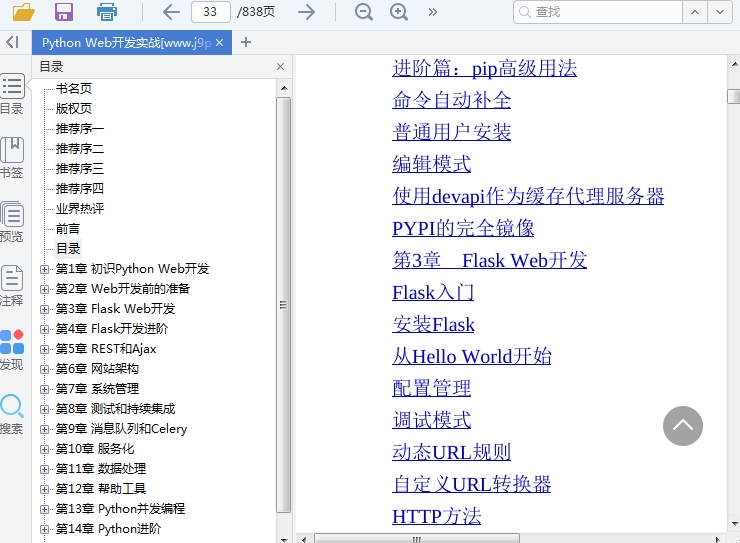Close the 目录 outline panel
The width and height of the screenshot is (740, 543).
pyautogui.click(x=280, y=67)
